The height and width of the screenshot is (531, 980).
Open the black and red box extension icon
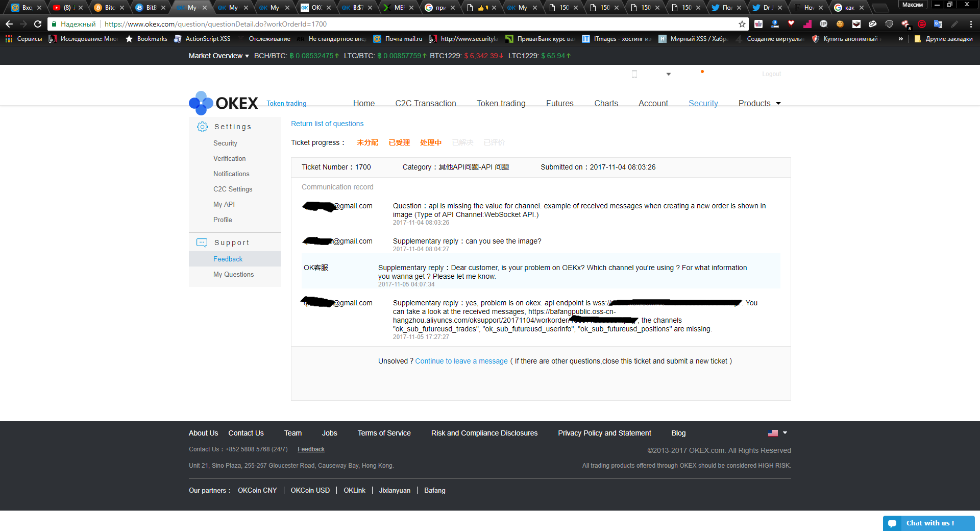856,24
